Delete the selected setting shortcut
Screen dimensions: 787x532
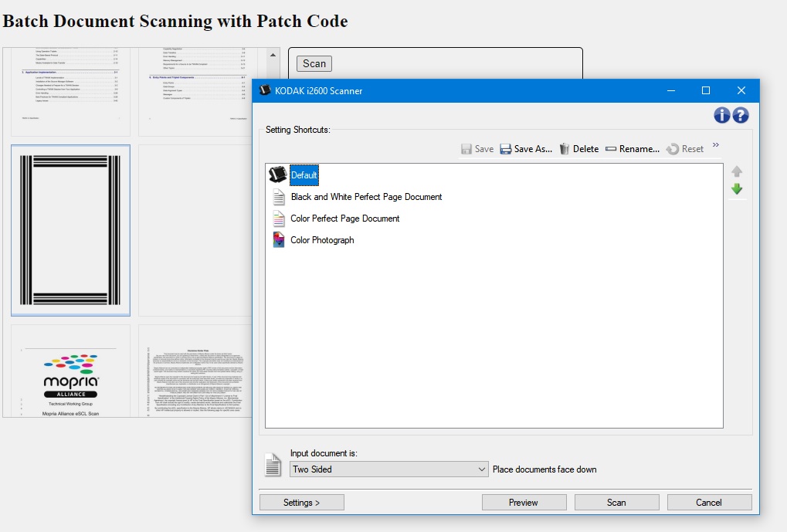coord(578,149)
